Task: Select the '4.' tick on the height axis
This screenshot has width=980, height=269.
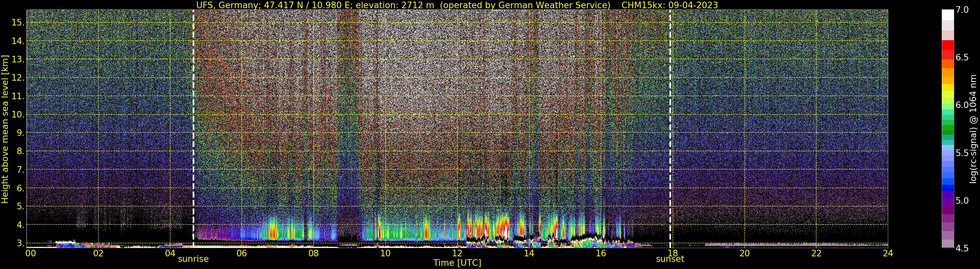Action: (x=20, y=225)
